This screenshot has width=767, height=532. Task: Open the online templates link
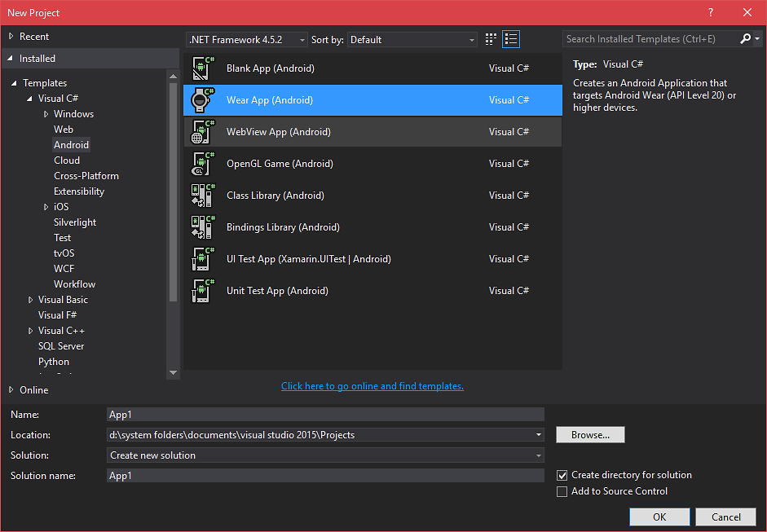pos(372,386)
